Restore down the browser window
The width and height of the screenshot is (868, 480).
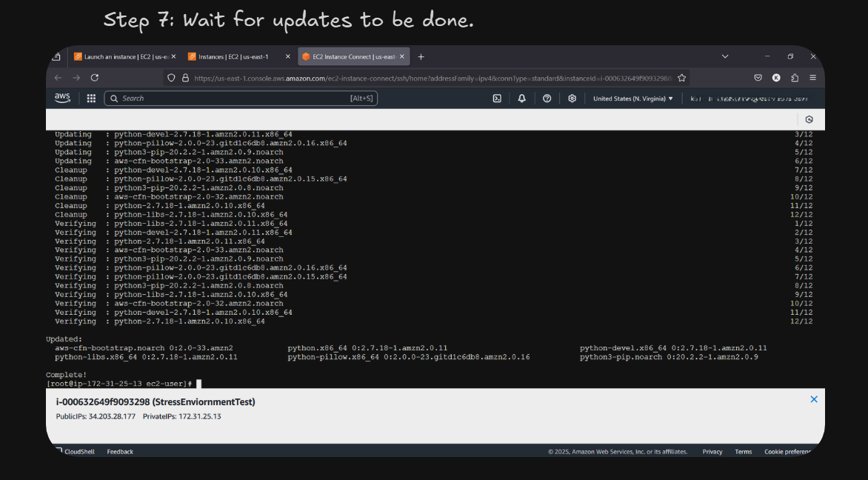[x=790, y=56]
